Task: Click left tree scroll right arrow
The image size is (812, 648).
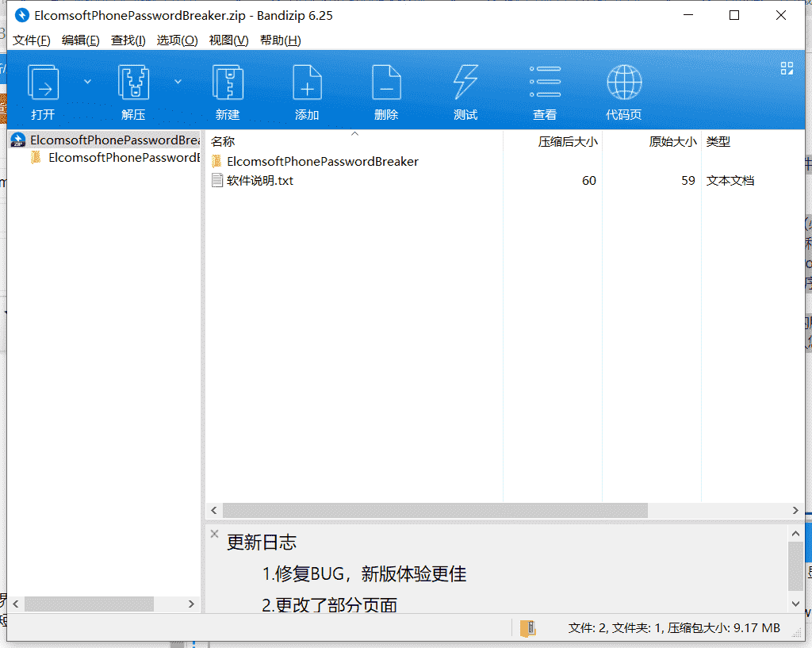Action: click(191, 604)
